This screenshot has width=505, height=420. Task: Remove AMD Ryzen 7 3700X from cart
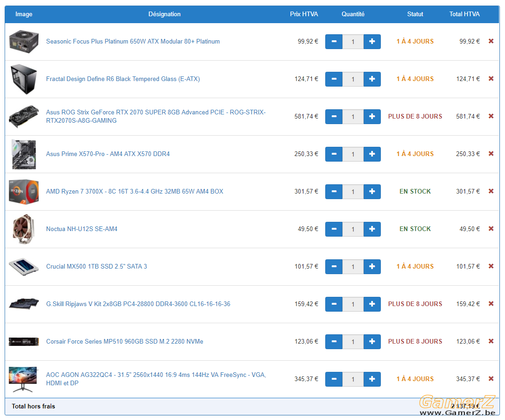[491, 191]
